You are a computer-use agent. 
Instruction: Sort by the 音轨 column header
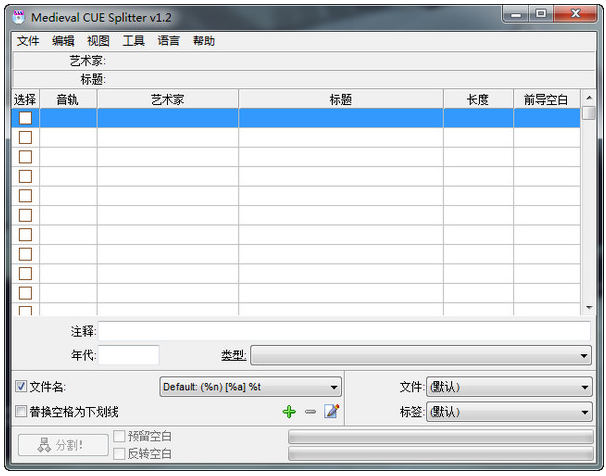[68, 99]
